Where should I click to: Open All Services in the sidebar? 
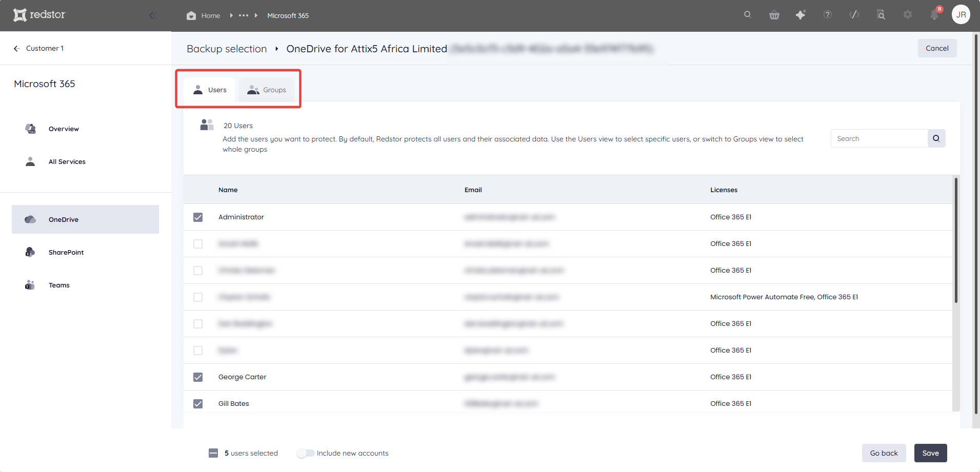(85, 161)
